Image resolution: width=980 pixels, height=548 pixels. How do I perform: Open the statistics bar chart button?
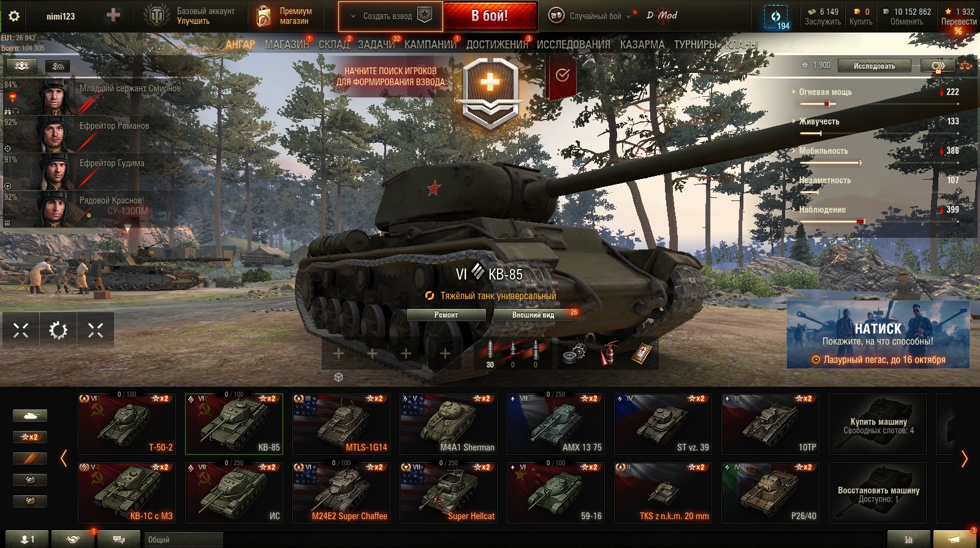908,539
